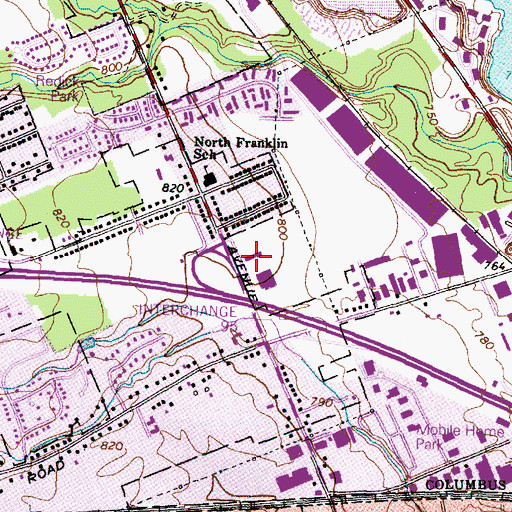Click the Mobile Home Park label

[x=460, y=437]
